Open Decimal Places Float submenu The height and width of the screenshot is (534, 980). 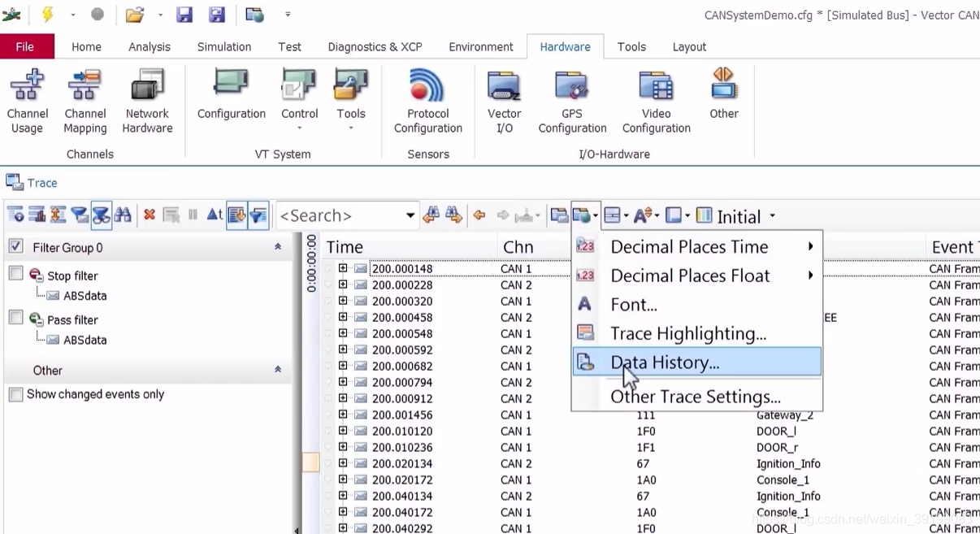[697, 276]
